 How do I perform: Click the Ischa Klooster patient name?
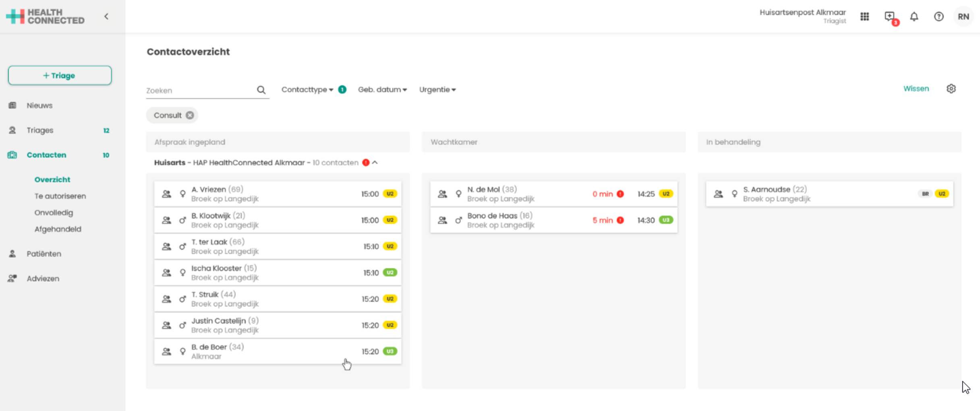pyautogui.click(x=216, y=268)
